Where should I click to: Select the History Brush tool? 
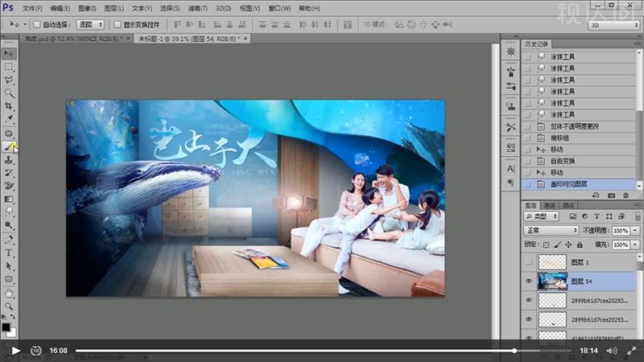pos(8,173)
